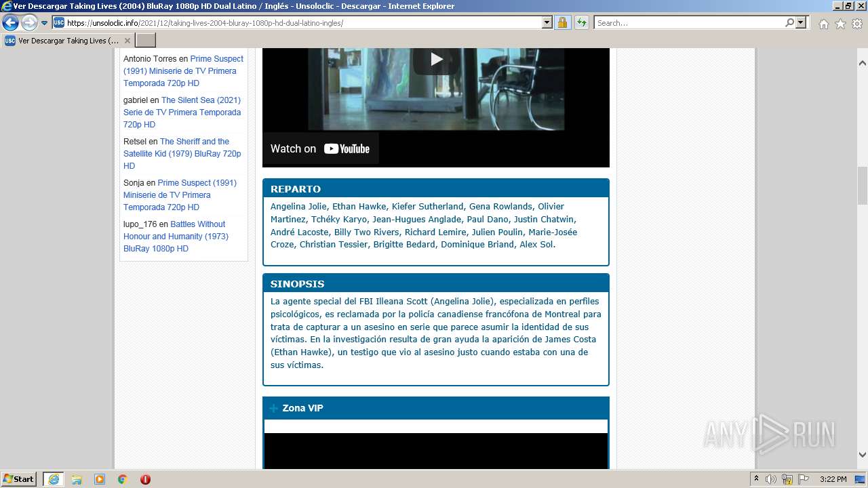Screen dimensions: 868x488
Task: Open Google Chrome taskbar icon
Action: click(123, 479)
